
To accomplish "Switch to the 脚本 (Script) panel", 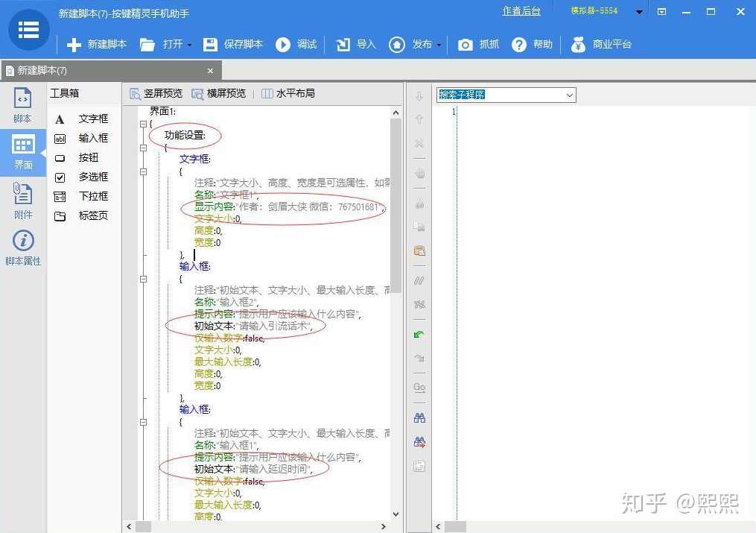I will pos(22,105).
